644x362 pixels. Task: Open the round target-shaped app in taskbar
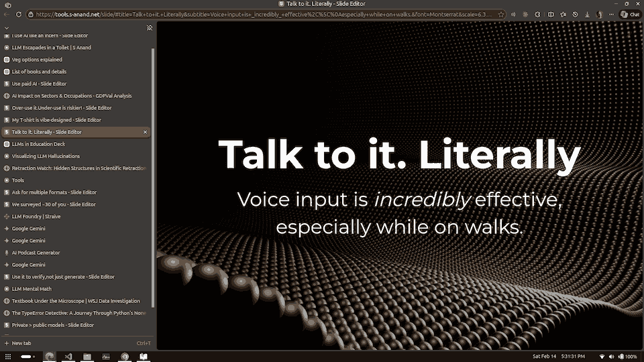click(x=125, y=357)
